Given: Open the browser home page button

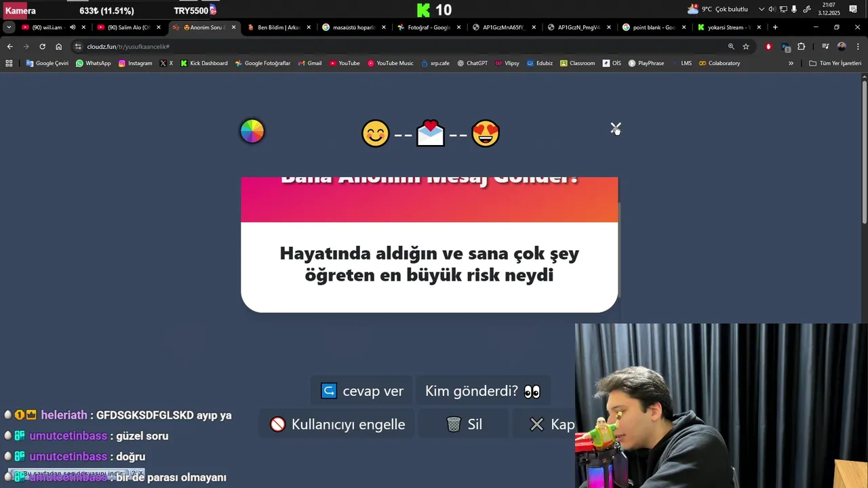Looking at the screenshot, I should 58,47.
